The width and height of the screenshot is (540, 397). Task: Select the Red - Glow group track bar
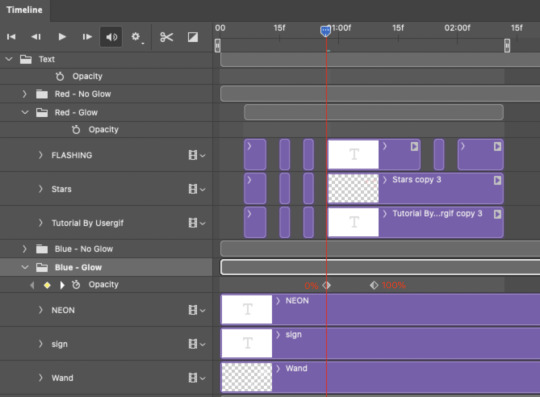coord(374,112)
